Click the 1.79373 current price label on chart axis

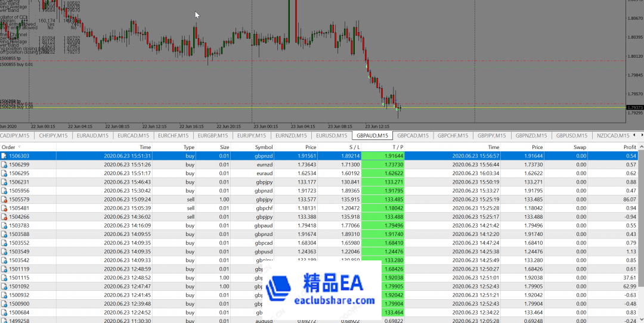pyautogui.click(x=635, y=107)
